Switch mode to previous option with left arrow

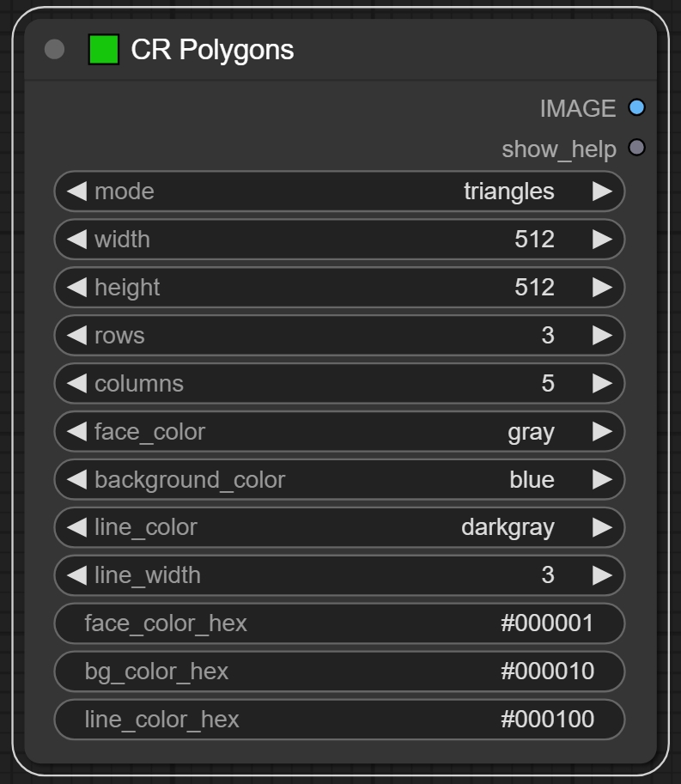tap(77, 191)
